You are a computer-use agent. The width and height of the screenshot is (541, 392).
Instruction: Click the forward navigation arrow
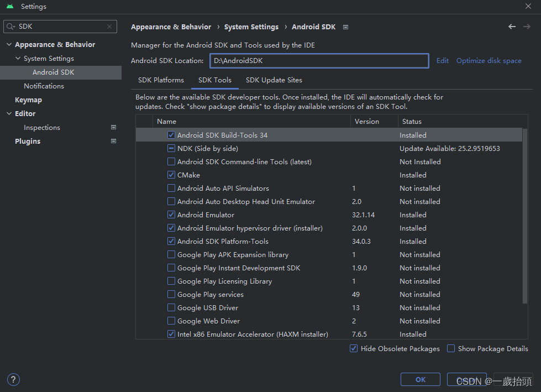pos(527,27)
